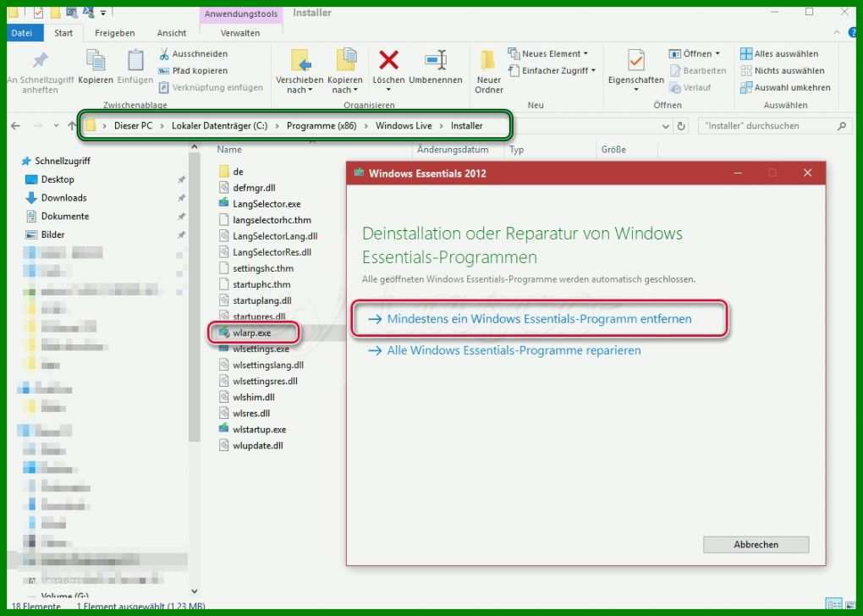The image size is (863, 616).
Task: Open the Verwalten tab
Action: pos(240,33)
